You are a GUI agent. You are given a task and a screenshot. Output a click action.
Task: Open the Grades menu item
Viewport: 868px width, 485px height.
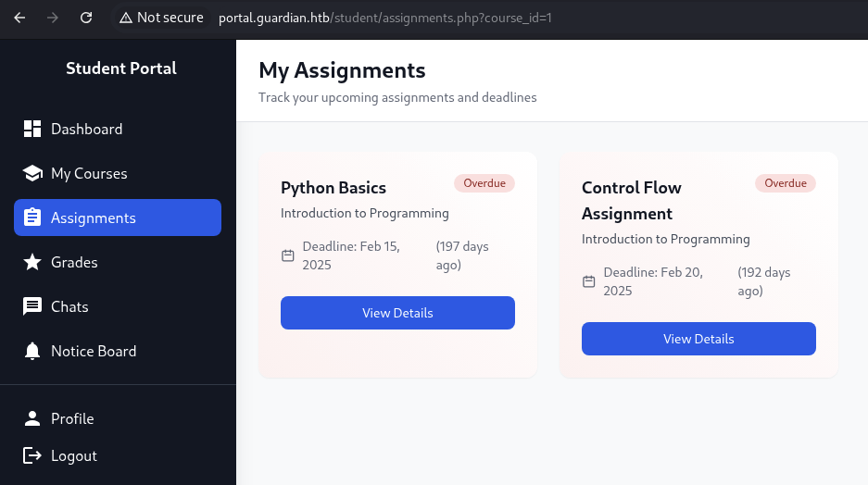118,262
